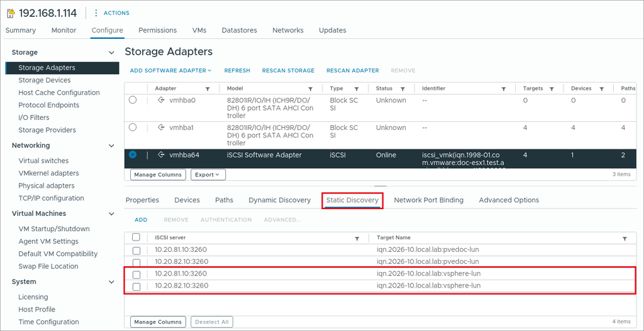Select the vmhba64 radio button
The image size is (644, 331).
coord(133,155)
